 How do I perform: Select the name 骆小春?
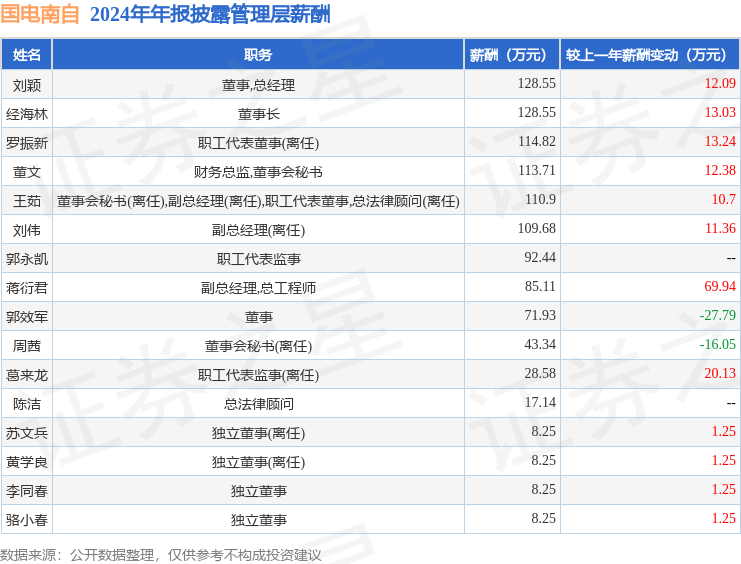(x=27, y=521)
